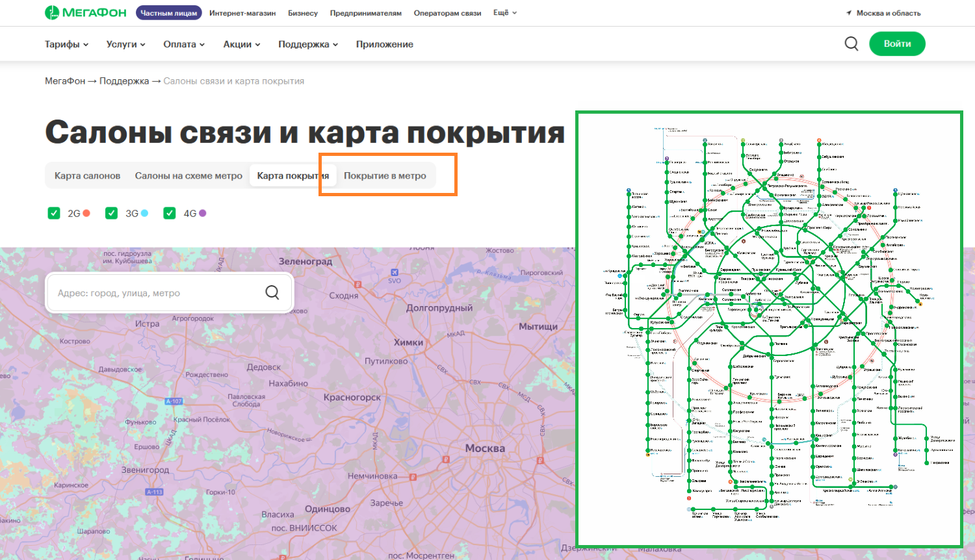This screenshot has width=975, height=560.
Task: Click the MegaFon logo
Action: coord(85,12)
